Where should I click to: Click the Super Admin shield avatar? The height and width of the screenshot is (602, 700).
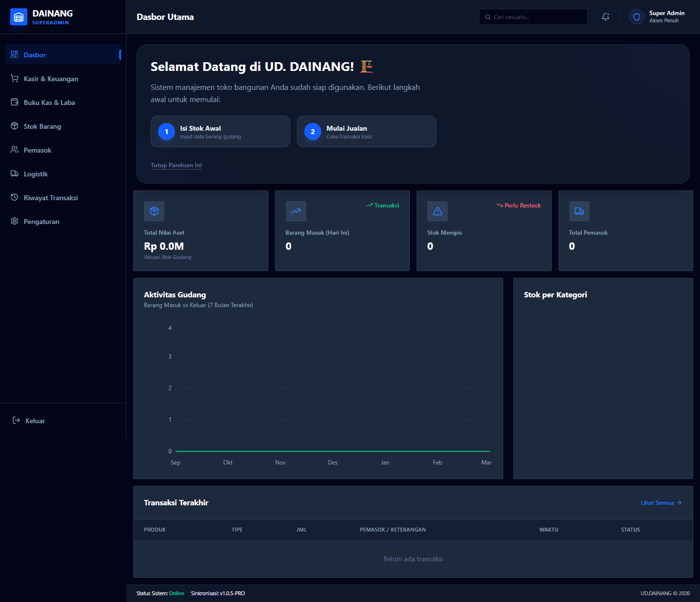coord(636,17)
